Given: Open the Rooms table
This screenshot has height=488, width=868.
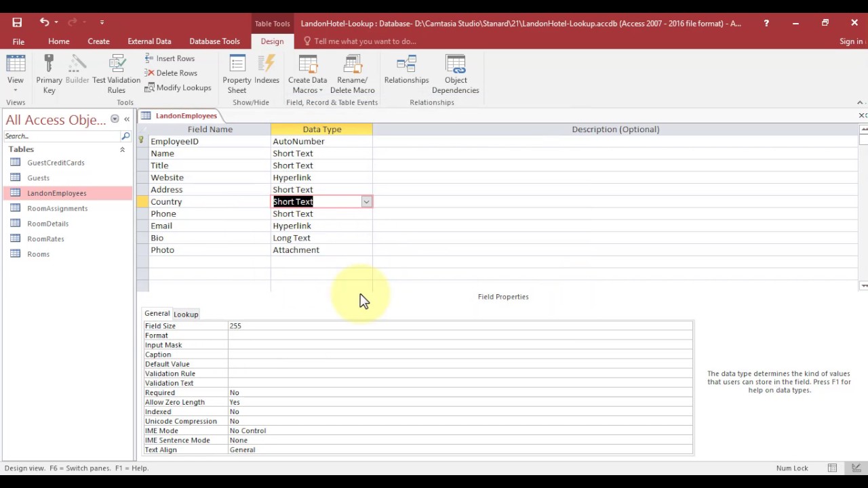Looking at the screenshot, I should (38, 254).
